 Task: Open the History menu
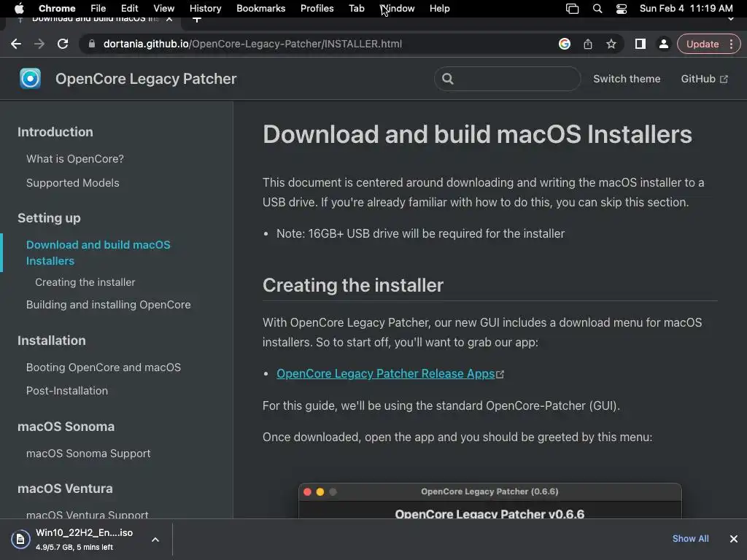tap(205, 9)
